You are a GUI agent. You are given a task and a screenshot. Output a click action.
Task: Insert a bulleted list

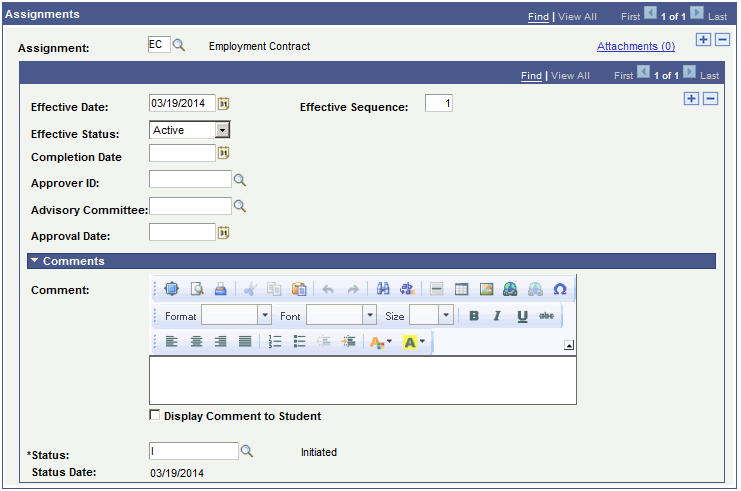(x=299, y=341)
